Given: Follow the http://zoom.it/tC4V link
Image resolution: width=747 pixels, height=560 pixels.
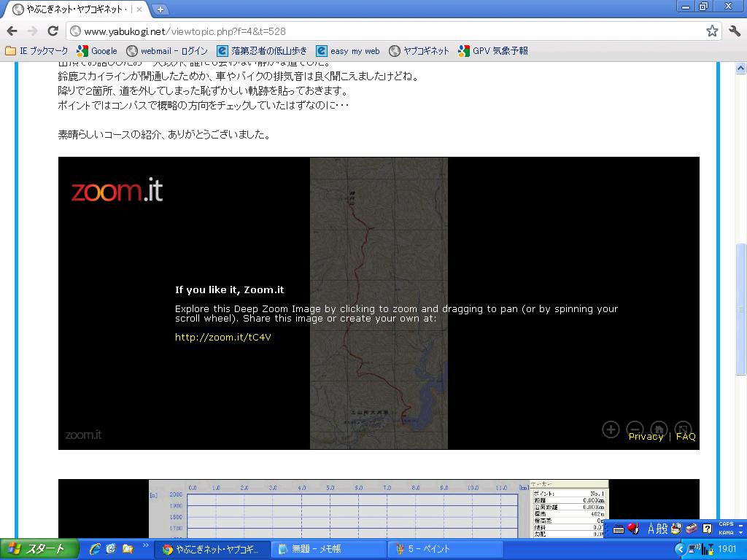Looking at the screenshot, I should click(223, 337).
